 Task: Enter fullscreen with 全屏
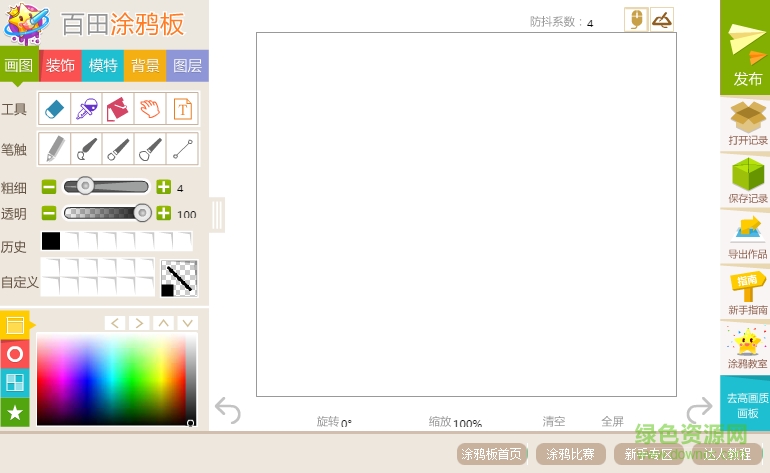[x=612, y=421]
